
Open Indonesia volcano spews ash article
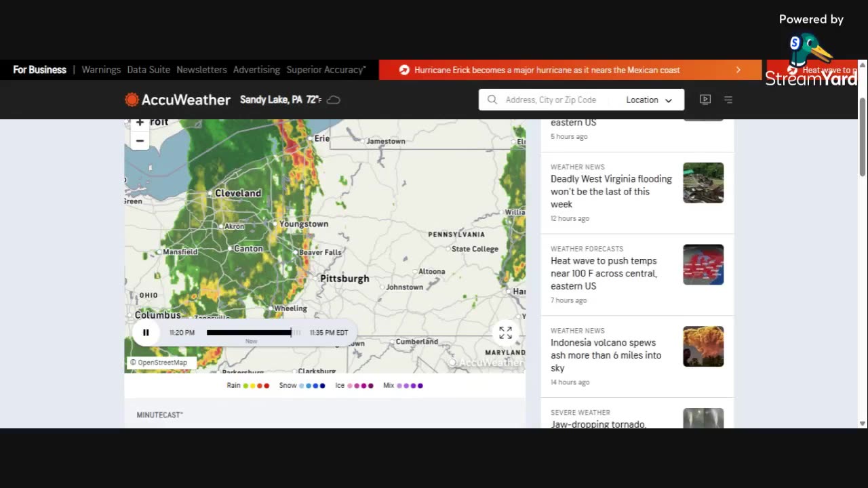tap(606, 355)
